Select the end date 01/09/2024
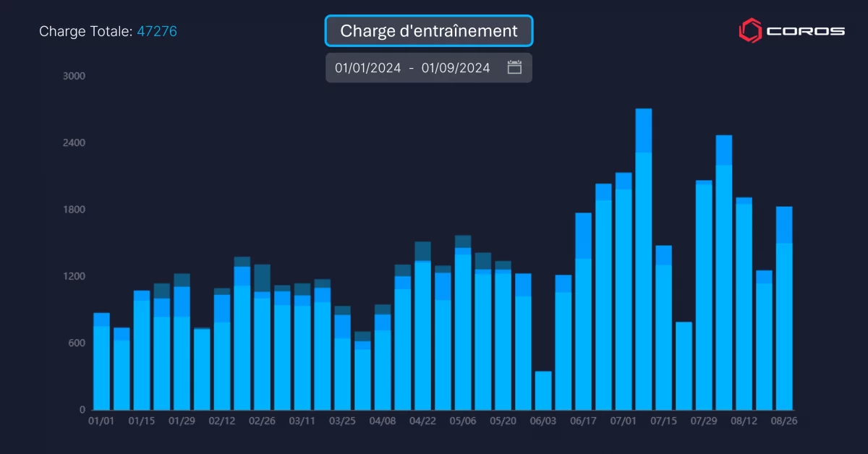The height and width of the screenshot is (454, 868). tap(456, 68)
